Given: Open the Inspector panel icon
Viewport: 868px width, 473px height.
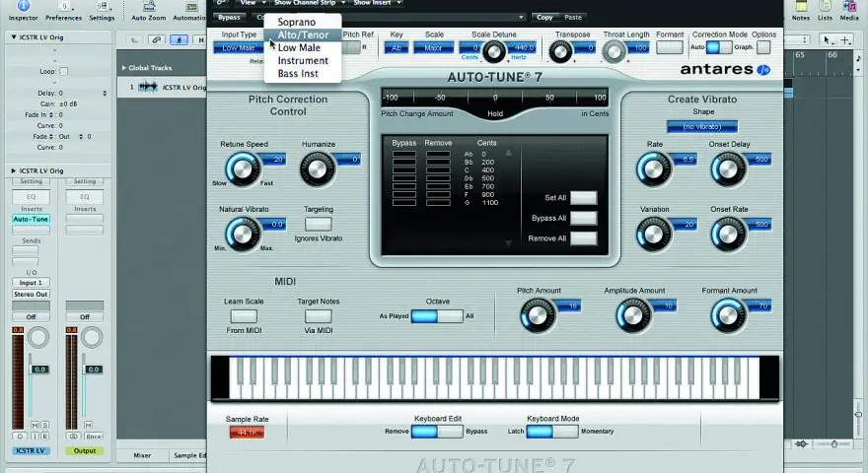Looking at the screenshot, I should coord(24,6).
